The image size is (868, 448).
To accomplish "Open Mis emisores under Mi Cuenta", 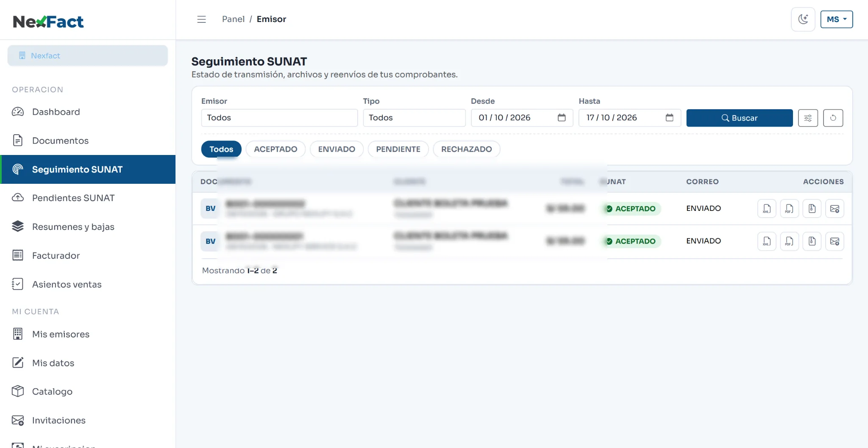I will coord(88,334).
